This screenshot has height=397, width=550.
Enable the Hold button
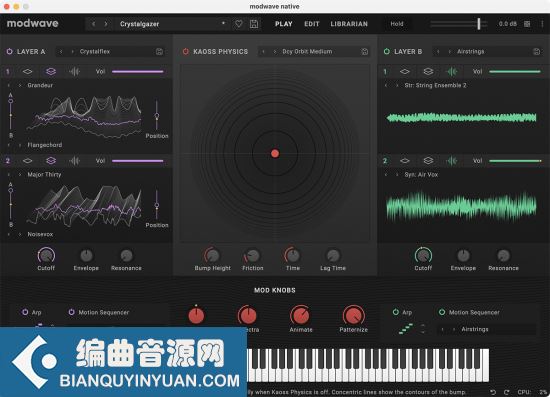(x=397, y=24)
